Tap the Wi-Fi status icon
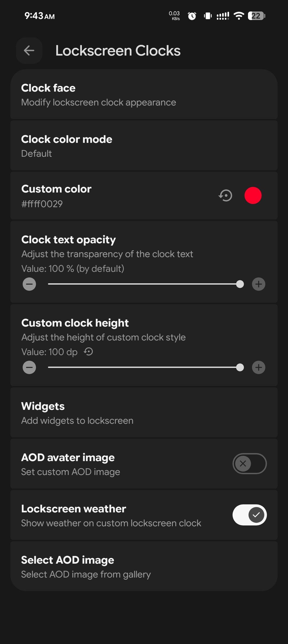The image size is (288, 644). 239,16
